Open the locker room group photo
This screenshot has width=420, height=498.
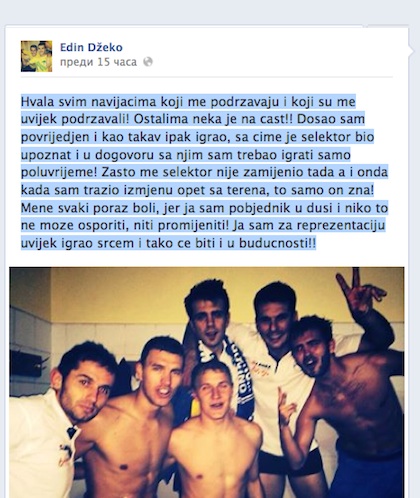(x=207, y=382)
